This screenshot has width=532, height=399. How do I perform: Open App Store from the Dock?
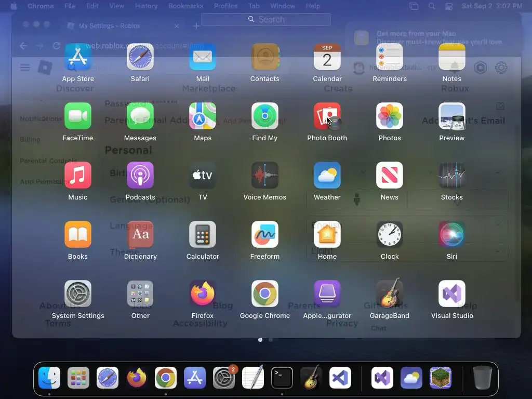coord(195,378)
